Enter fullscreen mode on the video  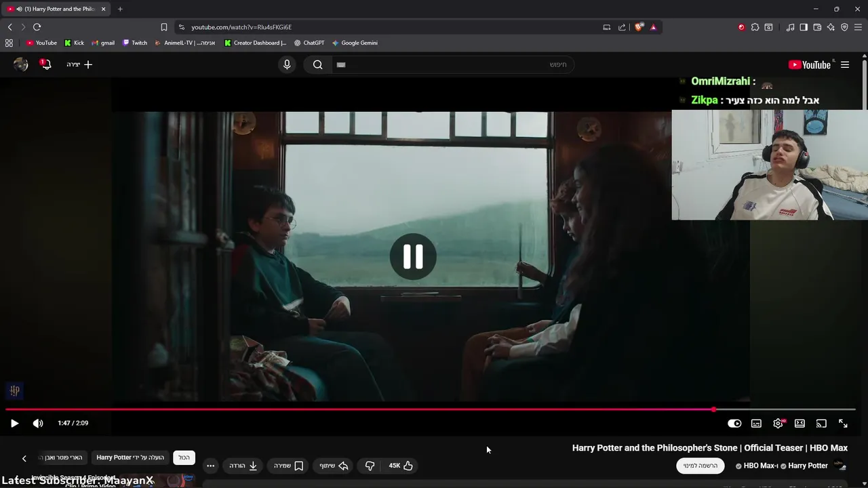click(x=843, y=423)
